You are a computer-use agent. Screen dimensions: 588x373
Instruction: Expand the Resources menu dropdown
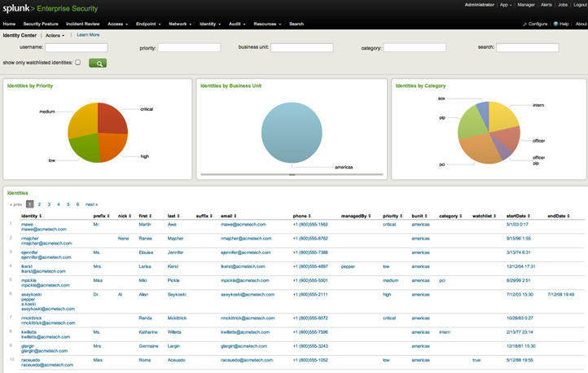[267, 24]
